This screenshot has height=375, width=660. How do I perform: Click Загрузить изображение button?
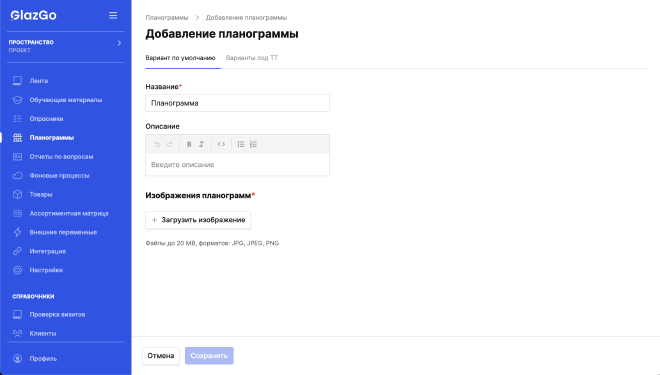tap(198, 220)
